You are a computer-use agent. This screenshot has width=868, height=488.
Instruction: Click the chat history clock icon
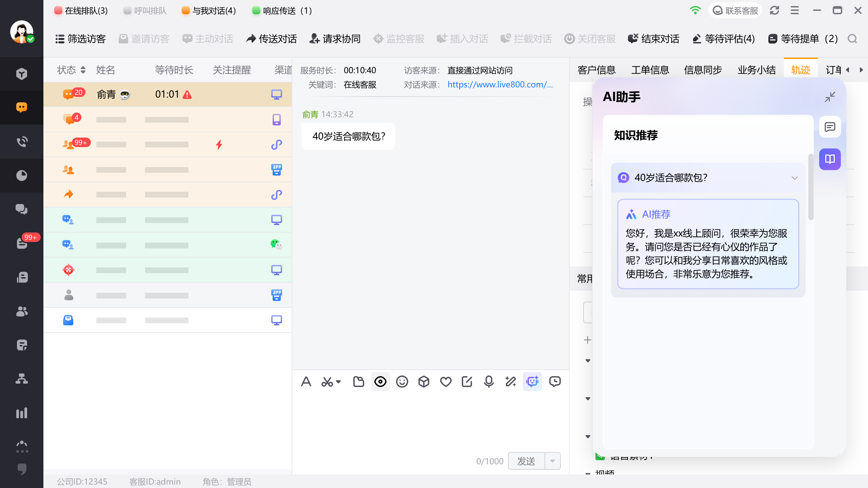click(555, 382)
